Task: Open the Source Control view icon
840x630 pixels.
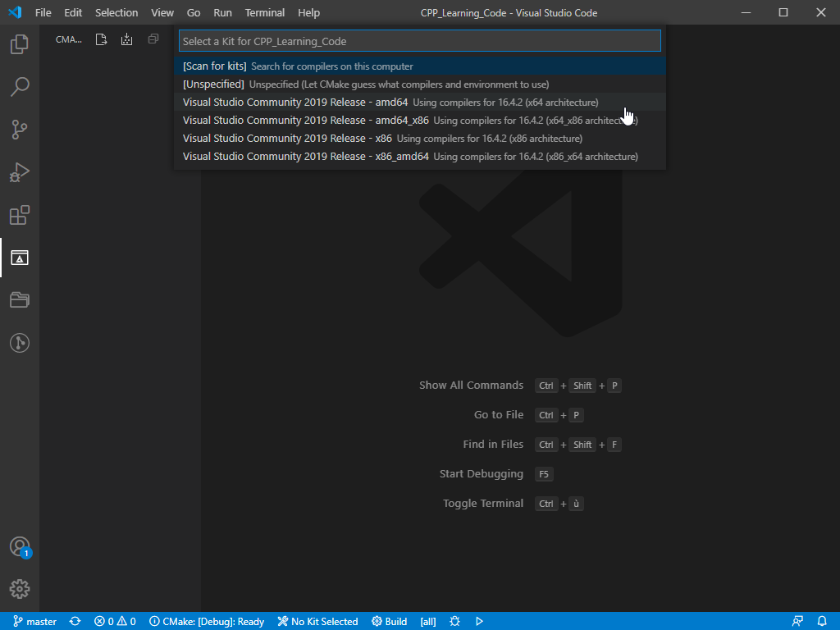Action: click(20, 129)
